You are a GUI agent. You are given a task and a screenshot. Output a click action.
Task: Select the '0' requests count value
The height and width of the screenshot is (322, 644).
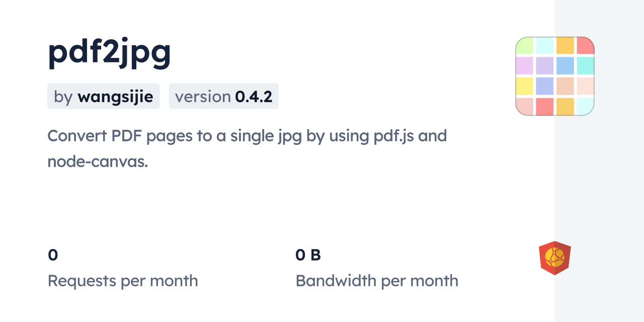(53, 255)
